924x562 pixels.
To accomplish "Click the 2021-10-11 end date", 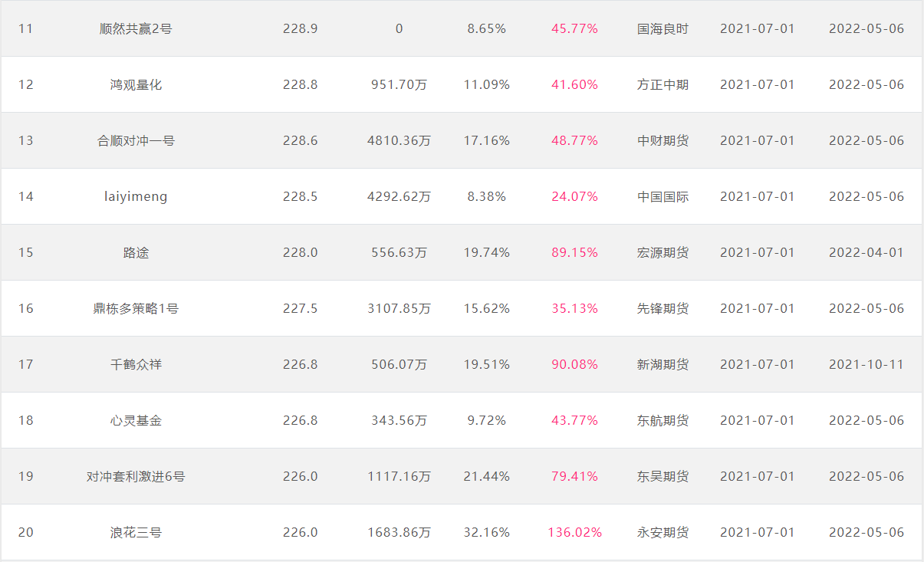I will 866,365.
